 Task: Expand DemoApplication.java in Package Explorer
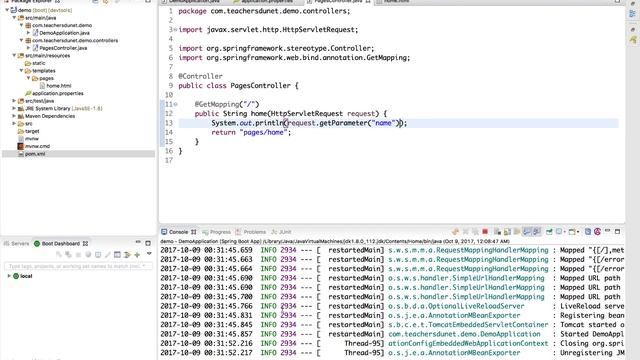pos(29,33)
